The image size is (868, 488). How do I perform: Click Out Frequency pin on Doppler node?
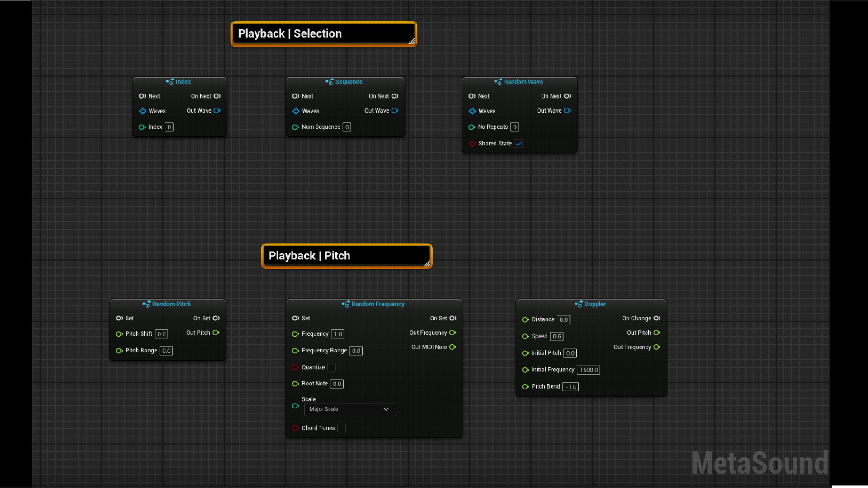(657, 347)
